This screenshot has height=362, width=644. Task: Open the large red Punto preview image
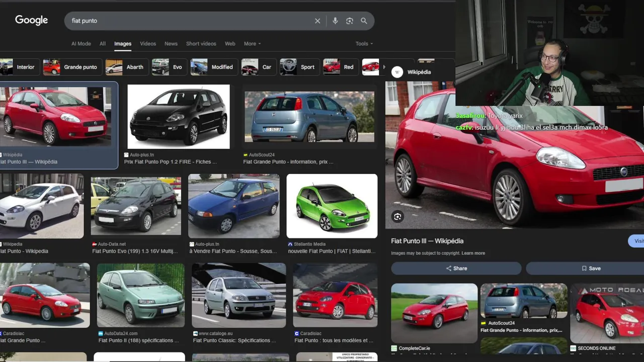(x=515, y=154)
